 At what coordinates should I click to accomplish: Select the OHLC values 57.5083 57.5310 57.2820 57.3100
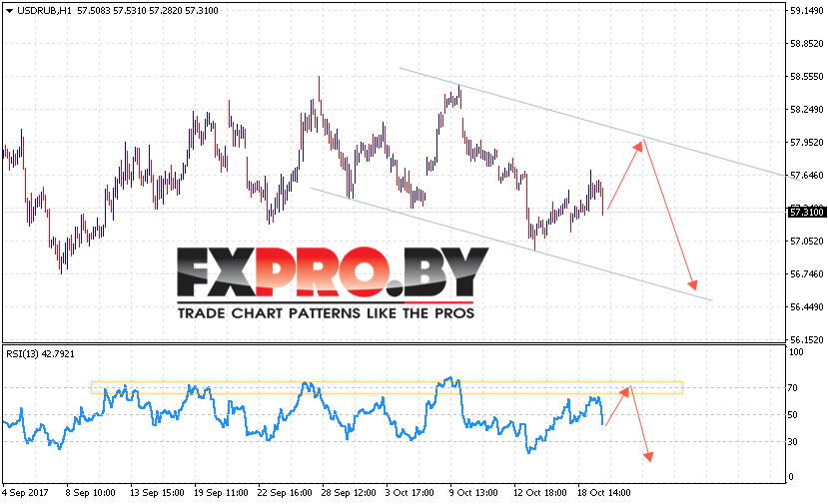pyautogui.click(x=148, y=11)
